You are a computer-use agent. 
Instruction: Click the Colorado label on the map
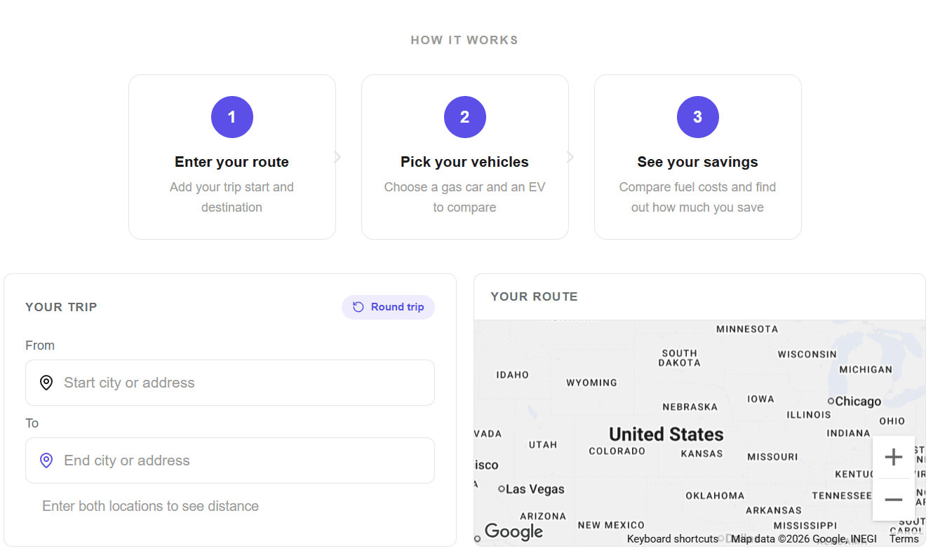(617, 451)
